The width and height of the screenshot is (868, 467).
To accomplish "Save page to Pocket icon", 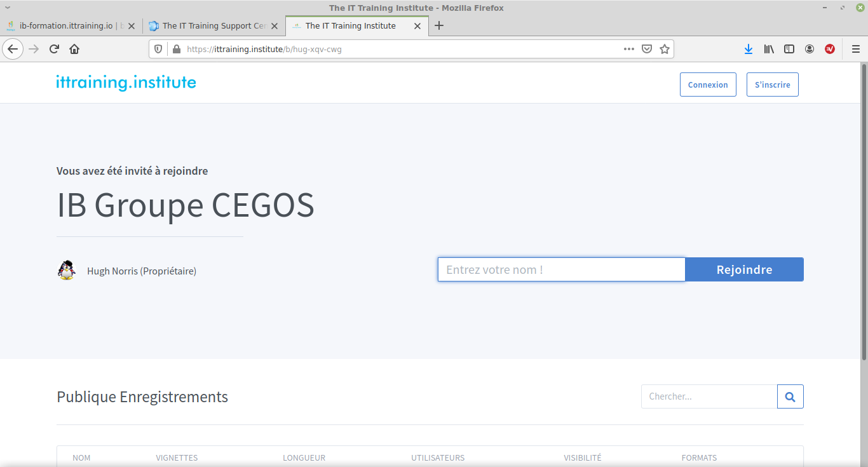I will 647,49.
